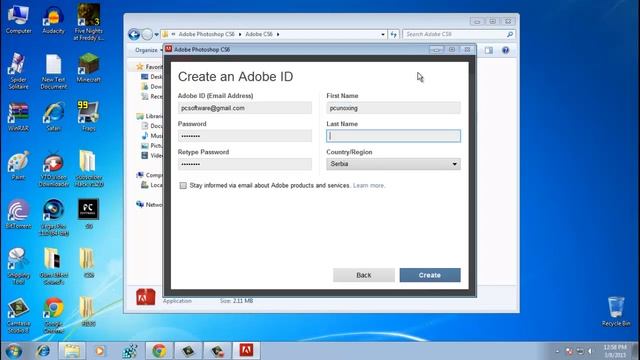Switch to Adobe installer taskbar button
This screenshot has height=360, width=640.
pos(246,351)
